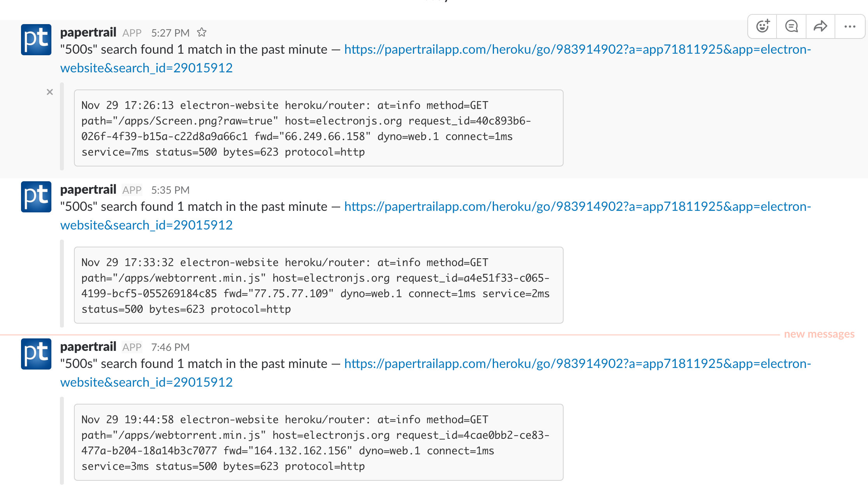Click the papertrail bot name on the first message

click(88, 32)
